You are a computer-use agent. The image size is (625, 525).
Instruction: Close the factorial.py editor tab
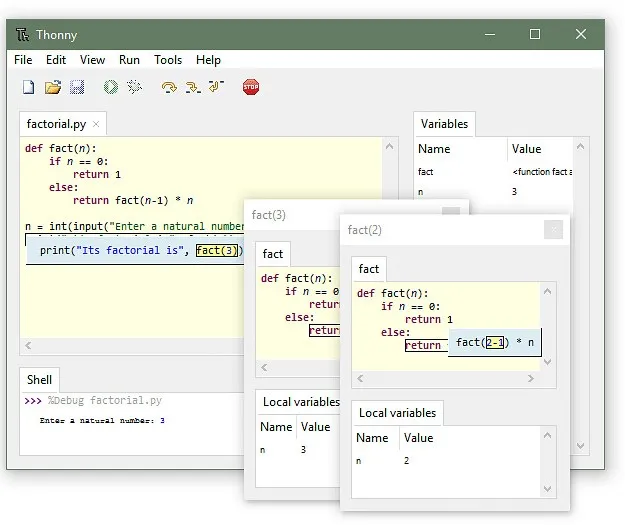click(x=96, y=125)
